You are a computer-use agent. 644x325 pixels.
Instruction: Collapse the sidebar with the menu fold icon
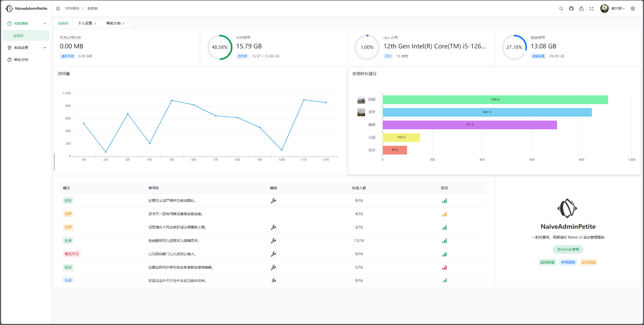pos(58,9)
